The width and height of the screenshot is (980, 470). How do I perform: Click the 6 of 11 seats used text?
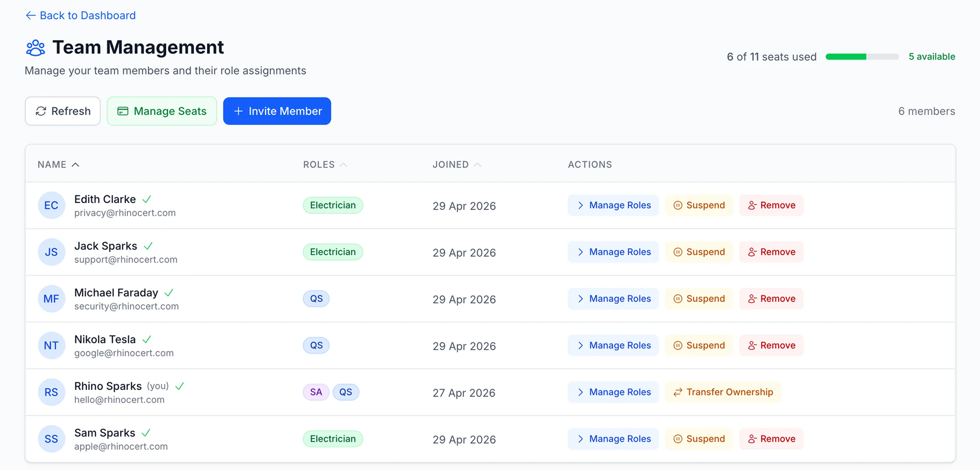click(771, 57)
